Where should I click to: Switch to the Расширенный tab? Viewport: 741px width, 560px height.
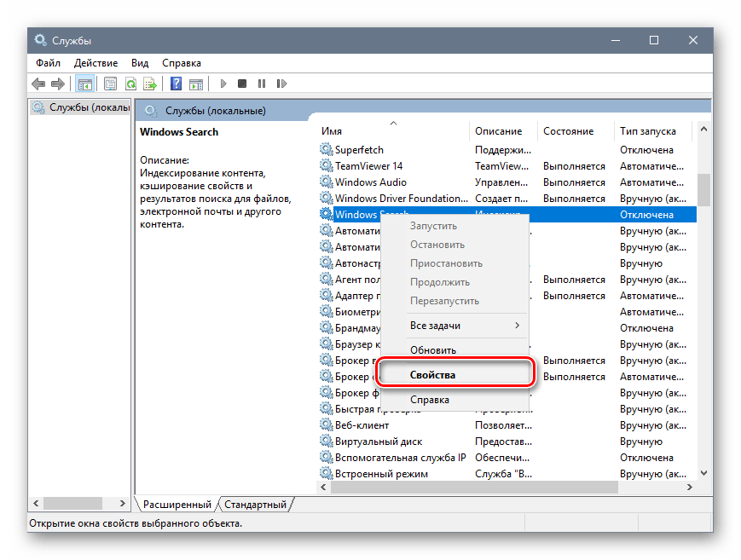[177, 505]
